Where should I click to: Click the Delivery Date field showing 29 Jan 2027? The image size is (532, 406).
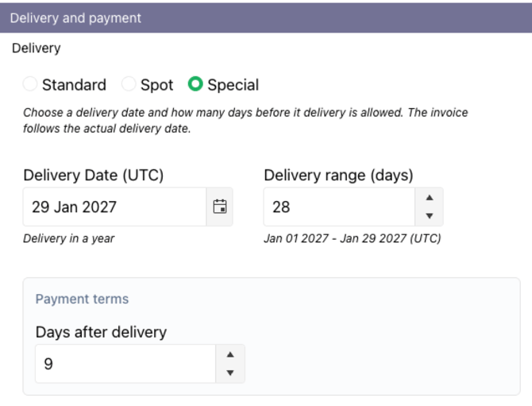(114, 207)
